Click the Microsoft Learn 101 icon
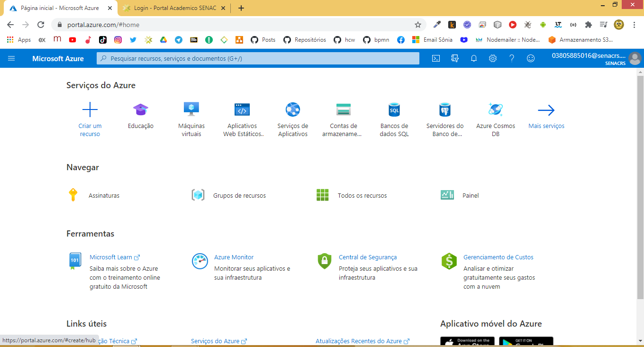The height and width of the screenshot is (347, 644). (x=75, y=261)
